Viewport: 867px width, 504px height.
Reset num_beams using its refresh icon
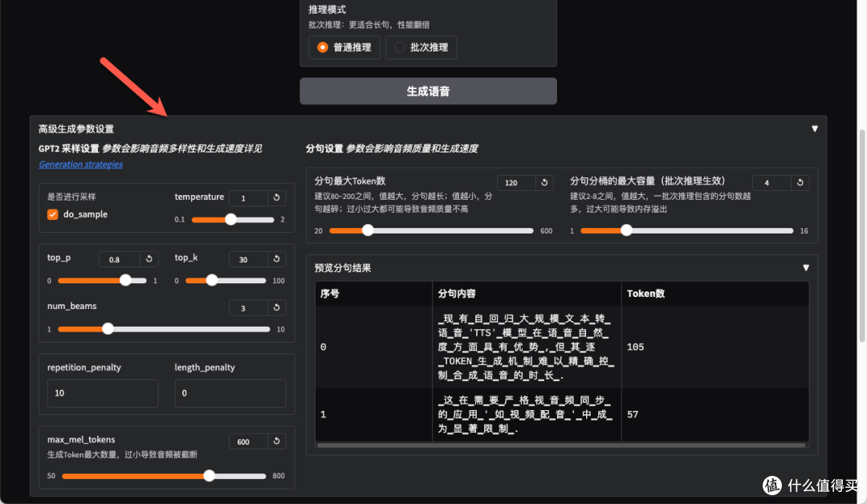coord(277,307)
